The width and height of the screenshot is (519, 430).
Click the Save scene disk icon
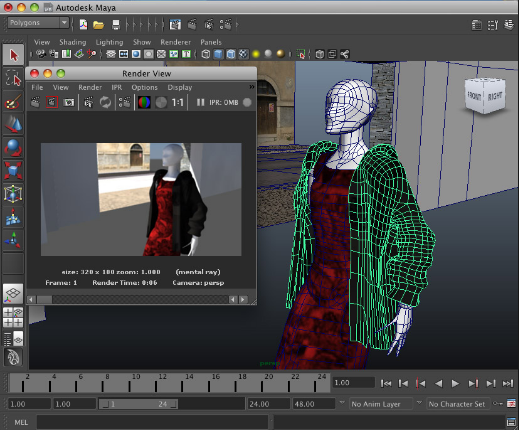point(116,24)
